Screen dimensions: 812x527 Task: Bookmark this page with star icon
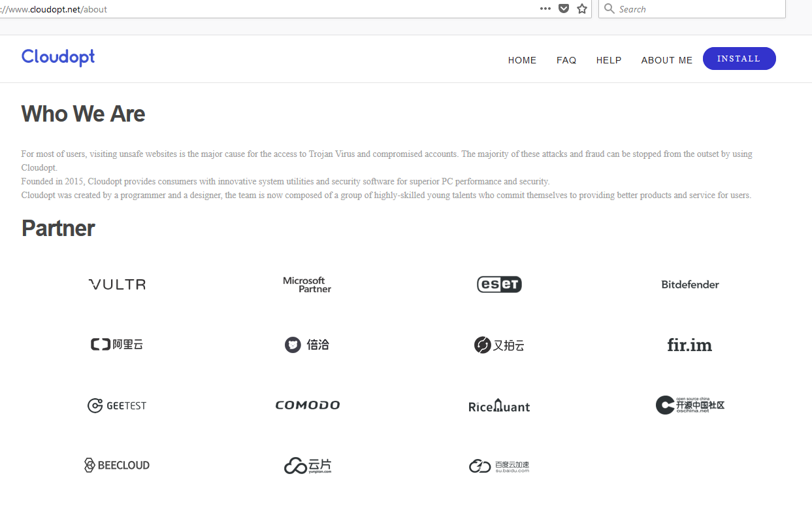click(582, 9)
